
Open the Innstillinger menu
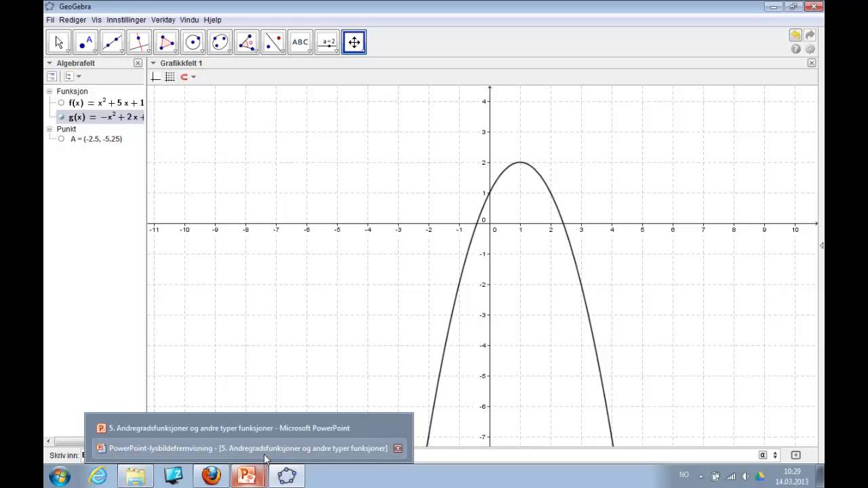coord(126,20)
